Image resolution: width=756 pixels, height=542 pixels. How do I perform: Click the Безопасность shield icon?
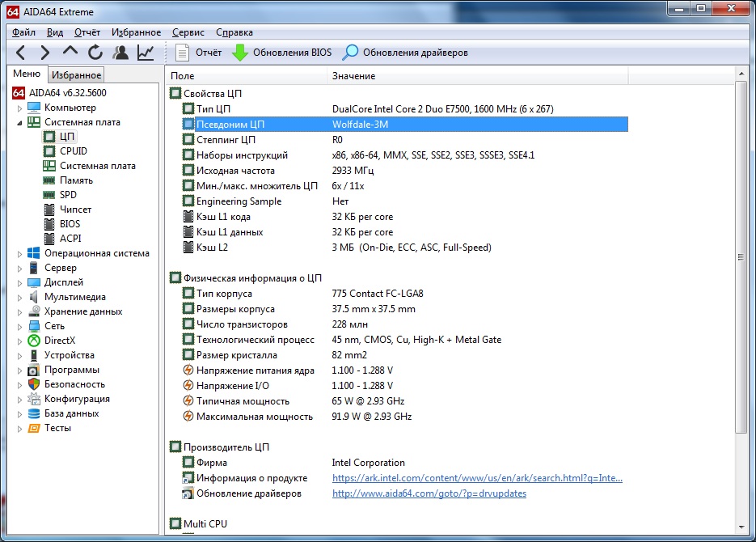pyautogui.click(x=34, y=384)
